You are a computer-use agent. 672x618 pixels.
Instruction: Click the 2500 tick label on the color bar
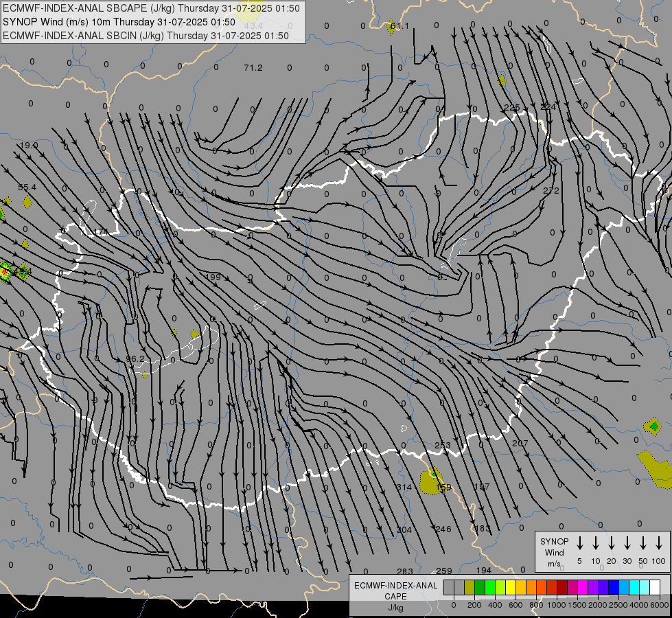click(618, 605)
